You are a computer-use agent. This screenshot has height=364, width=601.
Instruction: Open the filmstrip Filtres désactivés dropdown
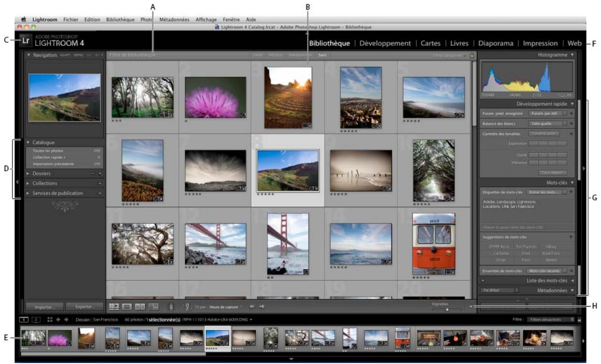pos(550,320)
